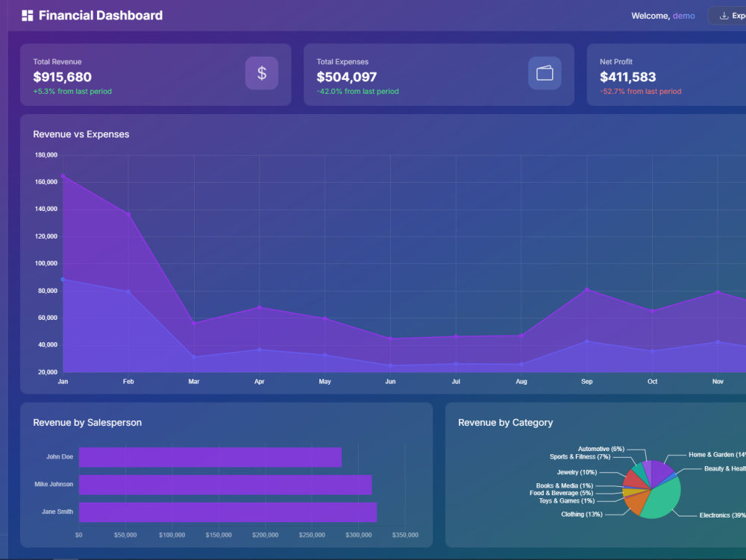Image resolution: width=746 pixels, height=560 pixels.
Task: Click '+5.3% from last period' text
Action: [x=72, y=91]
